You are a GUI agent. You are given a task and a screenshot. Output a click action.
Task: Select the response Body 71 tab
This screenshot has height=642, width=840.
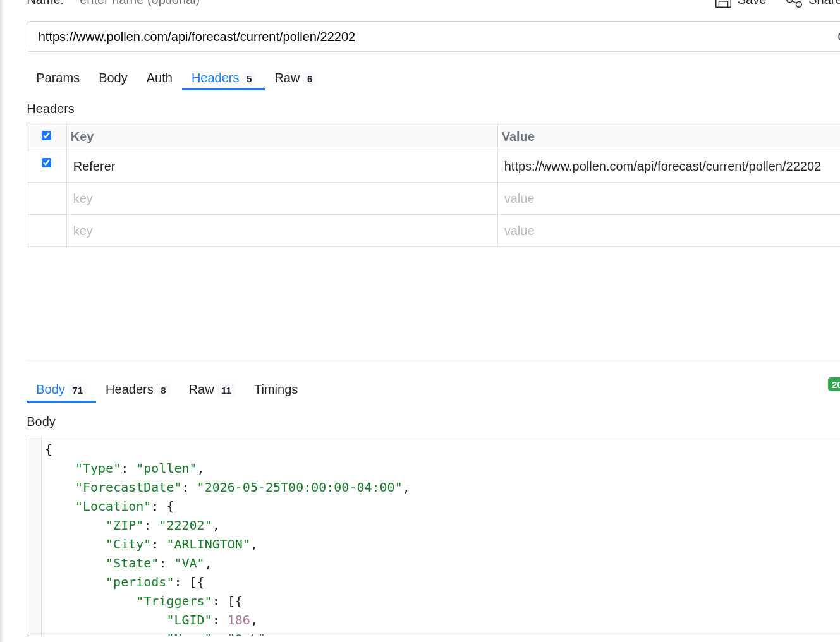[61, 389]
